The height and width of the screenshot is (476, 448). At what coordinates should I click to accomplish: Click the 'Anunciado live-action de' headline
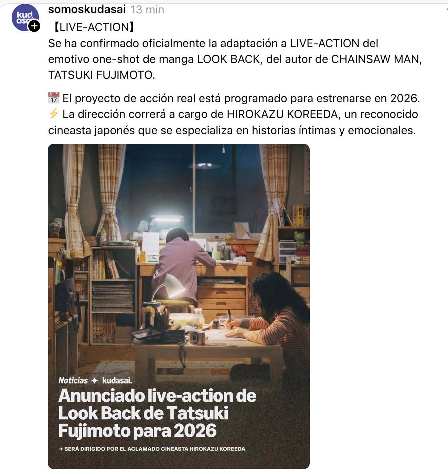coord(157,396)
